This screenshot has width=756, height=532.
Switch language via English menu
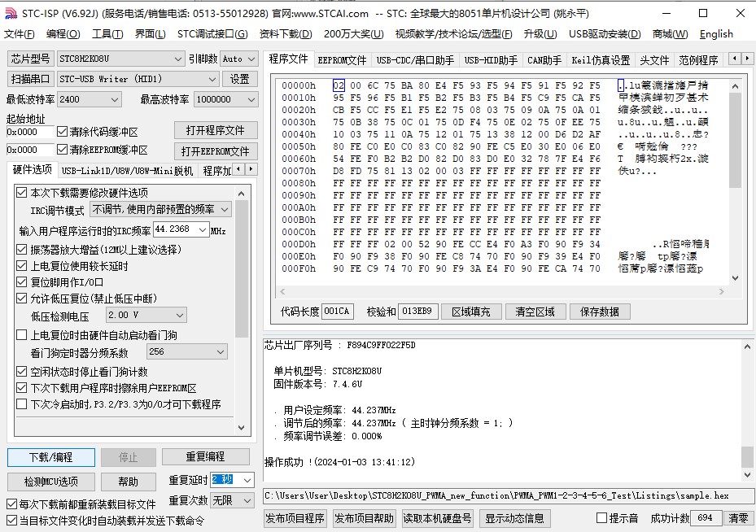[716, 33]
